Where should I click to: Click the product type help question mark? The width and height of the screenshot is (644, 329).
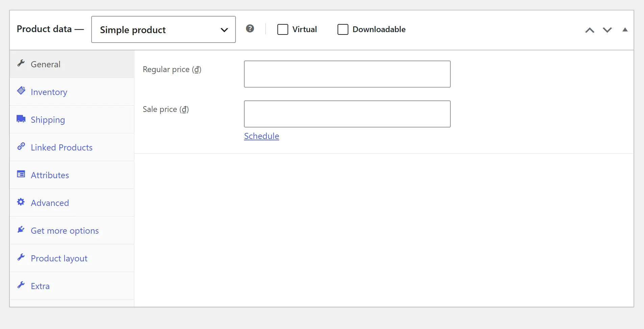[x=250, y=29]
